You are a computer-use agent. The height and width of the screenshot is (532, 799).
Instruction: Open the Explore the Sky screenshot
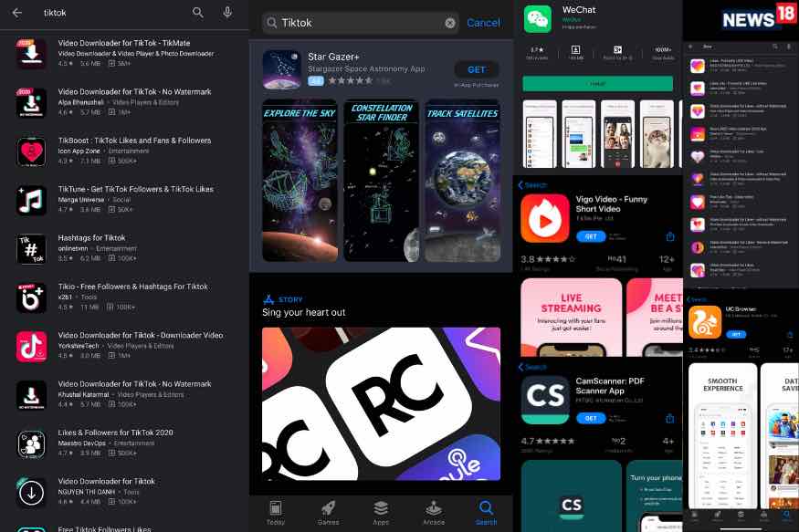pyautogui.click(x=300, y=181)
